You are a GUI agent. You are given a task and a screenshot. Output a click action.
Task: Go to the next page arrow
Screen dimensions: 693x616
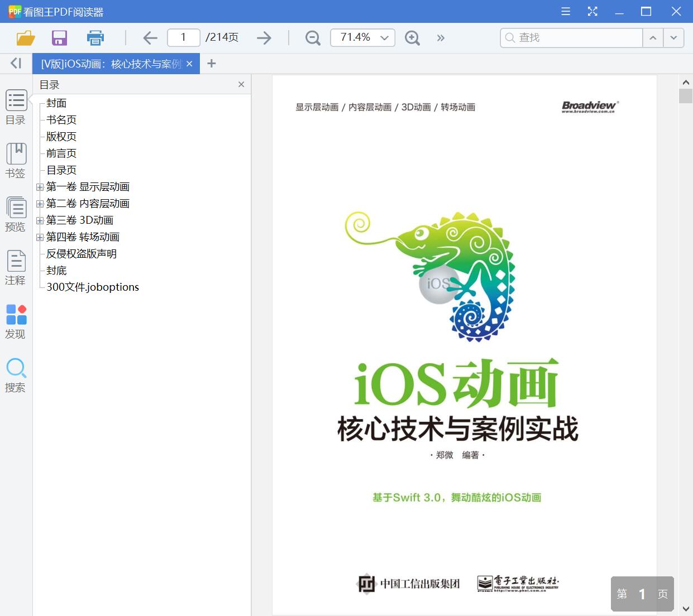tap(264, 38)
